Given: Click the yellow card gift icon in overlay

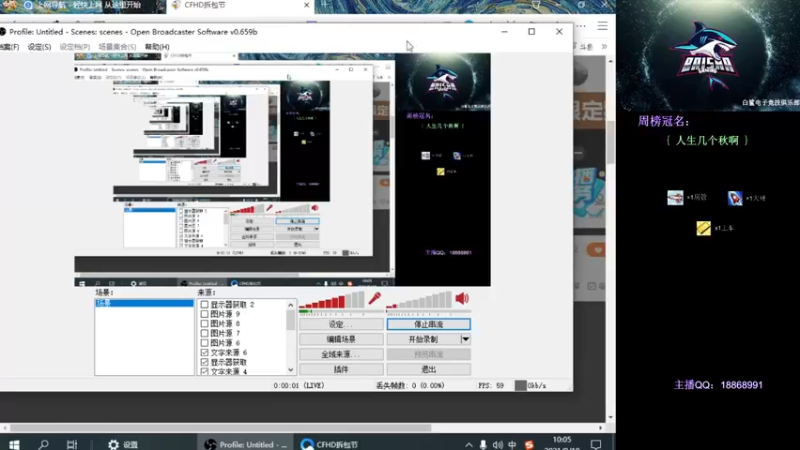Looking at the screenshot, I should tap(703, 228).
